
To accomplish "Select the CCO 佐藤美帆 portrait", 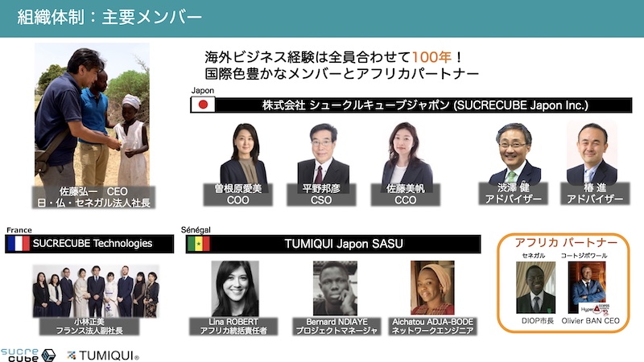I will pyautogui.click(x=407, y=153).
